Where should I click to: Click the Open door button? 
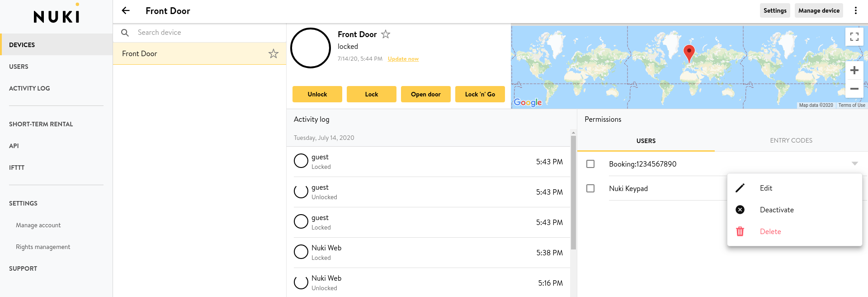tap(426, 94)
